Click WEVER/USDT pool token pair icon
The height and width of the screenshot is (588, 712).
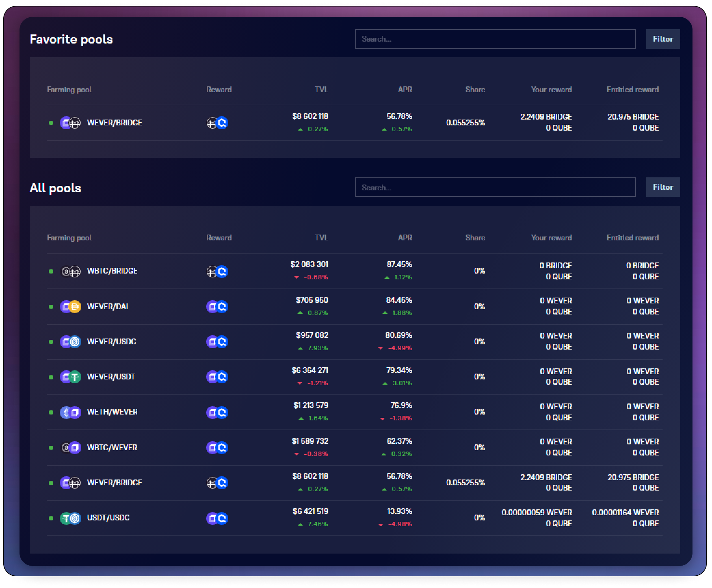tap(71, 377)
